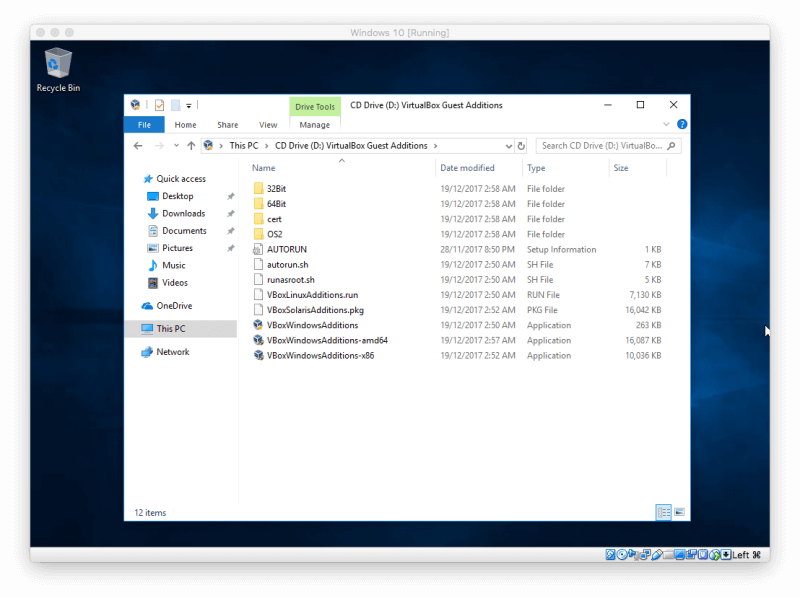Click the Properties checkmark quick access icon
Screen dimensions: 800x598
pos(160,105)
